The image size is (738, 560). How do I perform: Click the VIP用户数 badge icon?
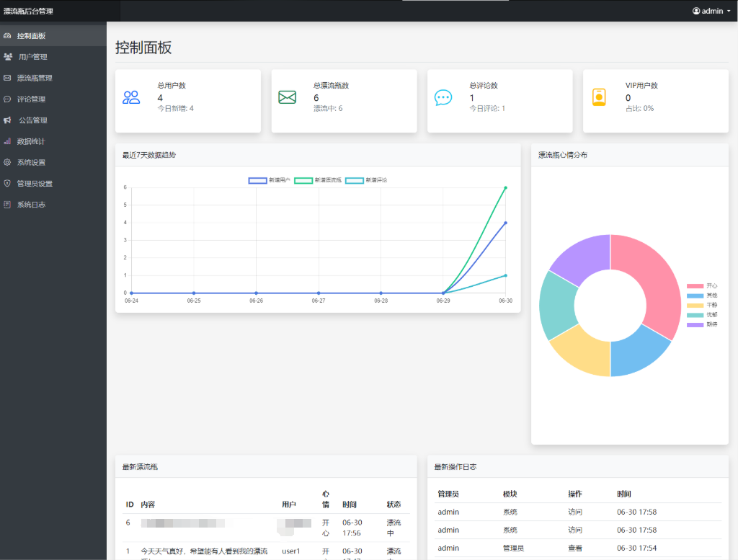click(599, 97)
